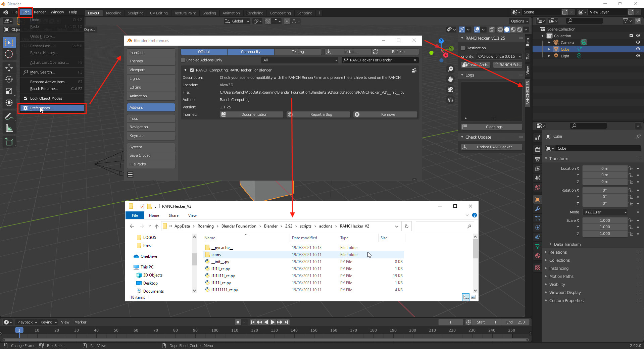644x349 pixels.
Task: Switch perspective/orthographic grid icon
Action: (450, 100)
